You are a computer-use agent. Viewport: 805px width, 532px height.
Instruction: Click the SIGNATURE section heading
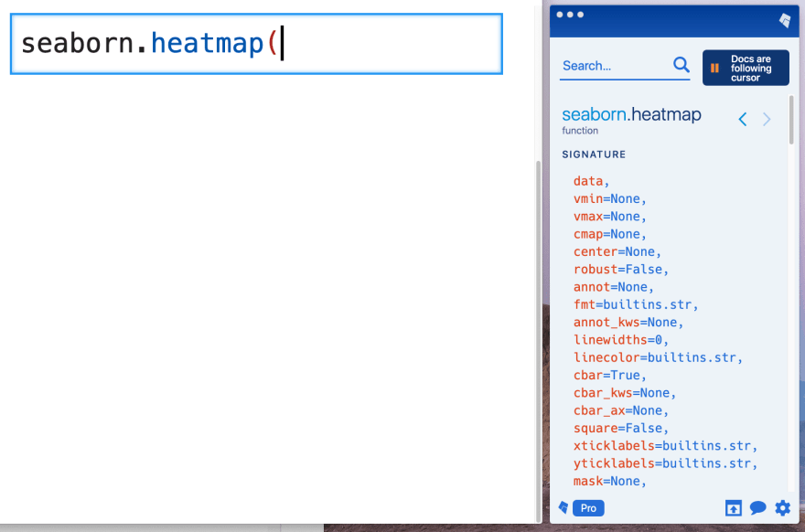(x=594, y=154)
